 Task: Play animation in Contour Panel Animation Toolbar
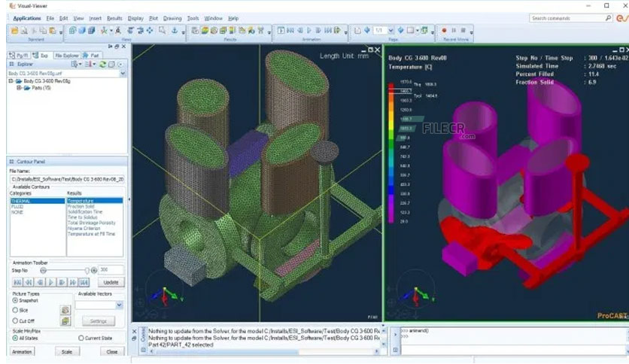click(51, 282)
